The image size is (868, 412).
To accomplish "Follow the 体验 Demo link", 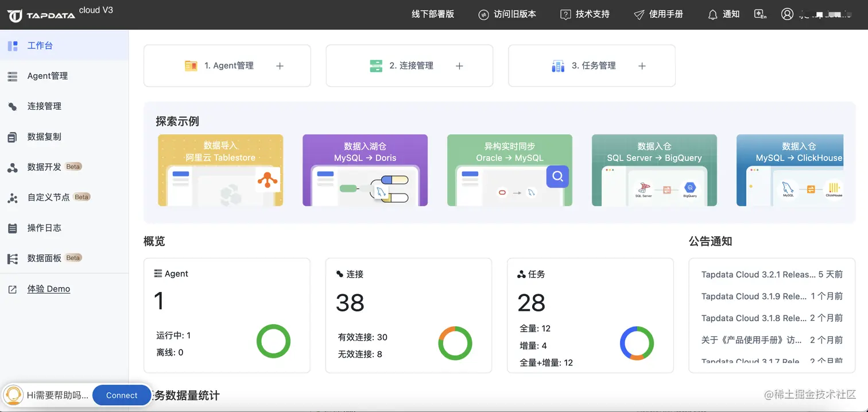I will click(49, 289).
